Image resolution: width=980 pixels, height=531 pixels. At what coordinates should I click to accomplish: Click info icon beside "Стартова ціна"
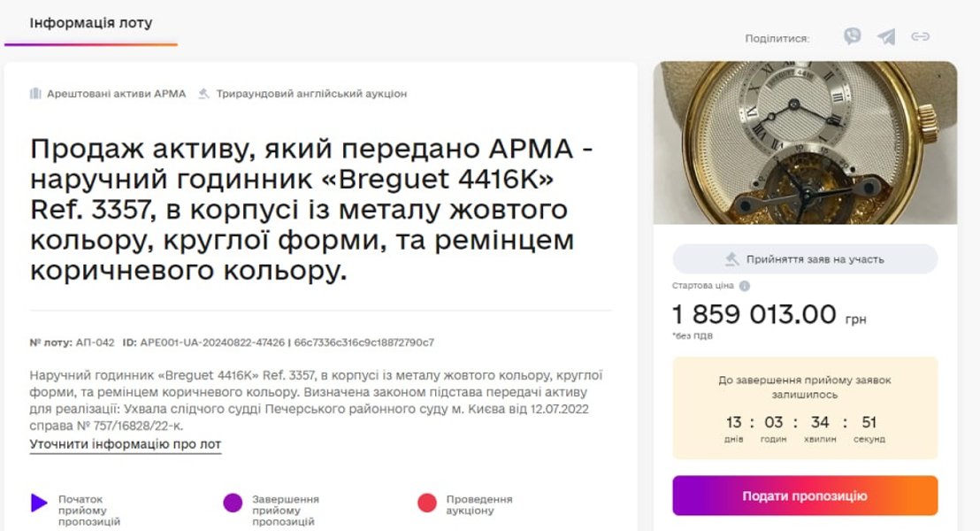coord(745,286)
